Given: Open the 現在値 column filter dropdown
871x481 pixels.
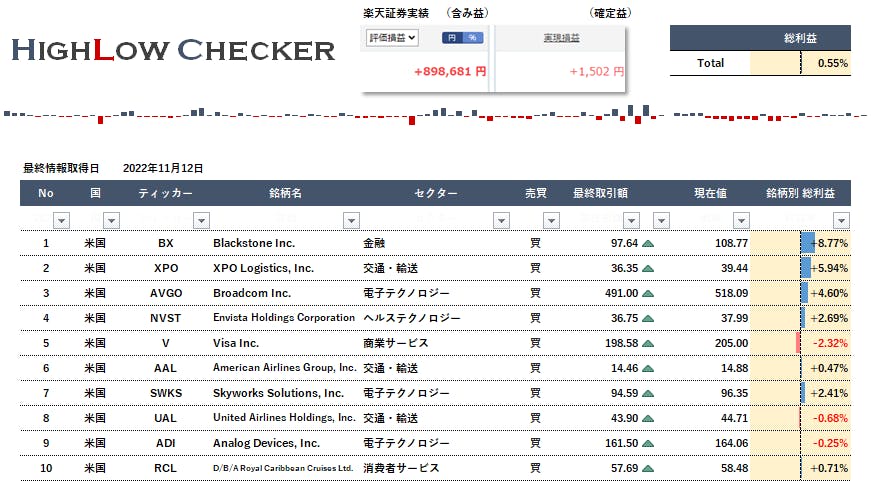Looking at the screenshot, I should pos(739,220).
